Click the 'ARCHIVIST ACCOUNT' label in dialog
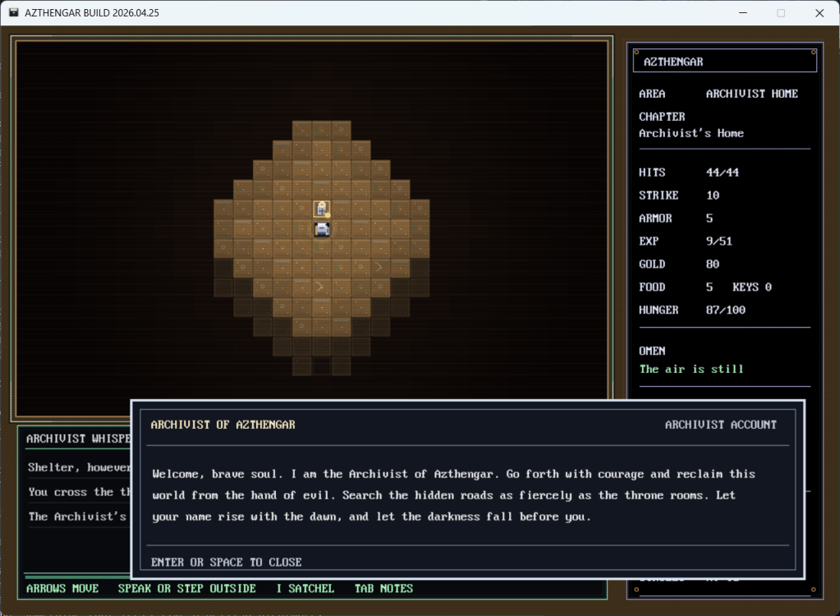840x616 pixels. pos(720,425)
